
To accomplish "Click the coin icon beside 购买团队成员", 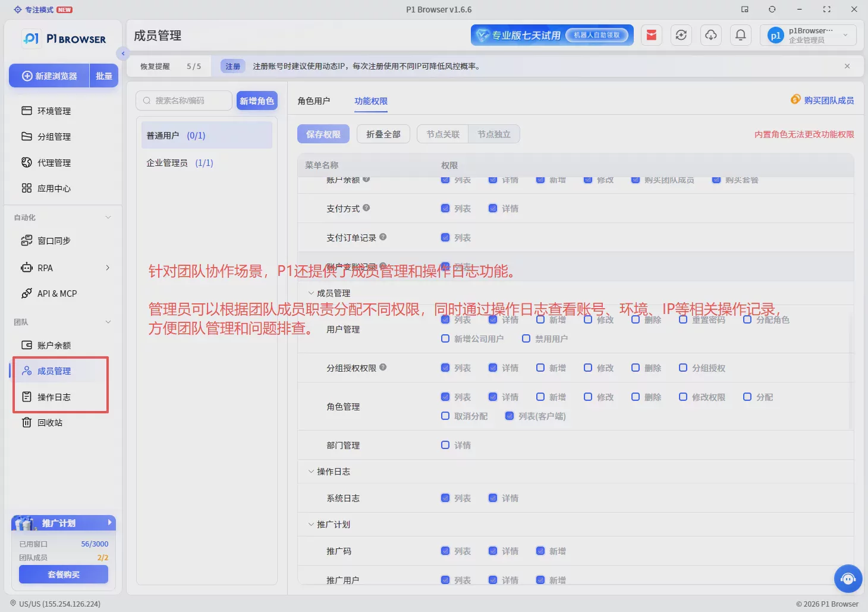I will click(795, 99).
